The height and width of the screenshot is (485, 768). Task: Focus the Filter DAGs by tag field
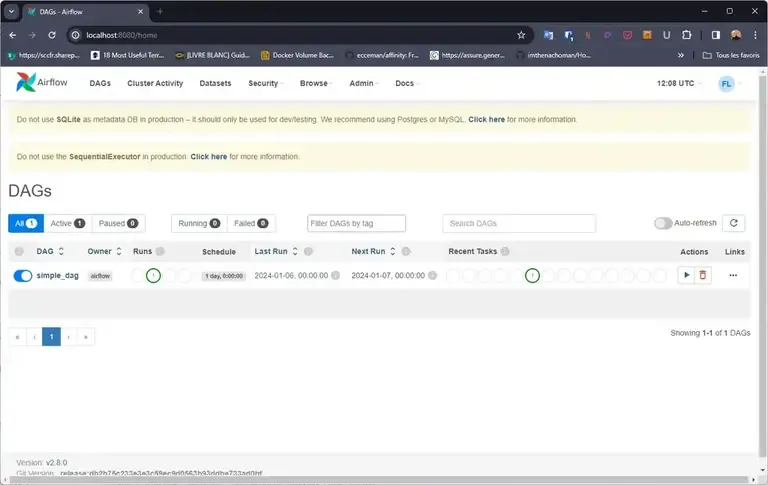click(x=356, y=223)
